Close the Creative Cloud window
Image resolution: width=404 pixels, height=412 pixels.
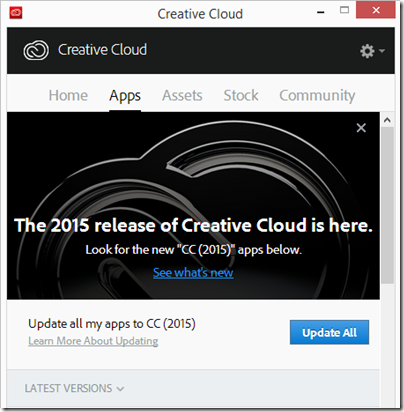point(376,10)
